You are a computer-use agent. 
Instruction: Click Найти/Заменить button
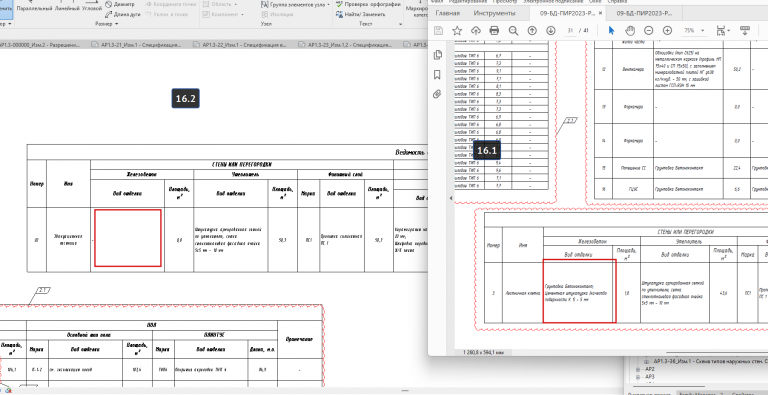click(360, 14)
